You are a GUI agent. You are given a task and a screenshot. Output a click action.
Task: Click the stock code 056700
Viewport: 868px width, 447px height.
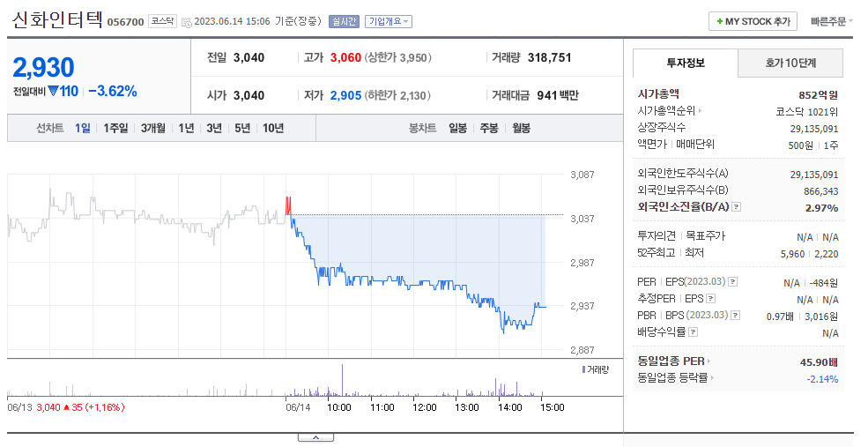(x=125, y=22)
